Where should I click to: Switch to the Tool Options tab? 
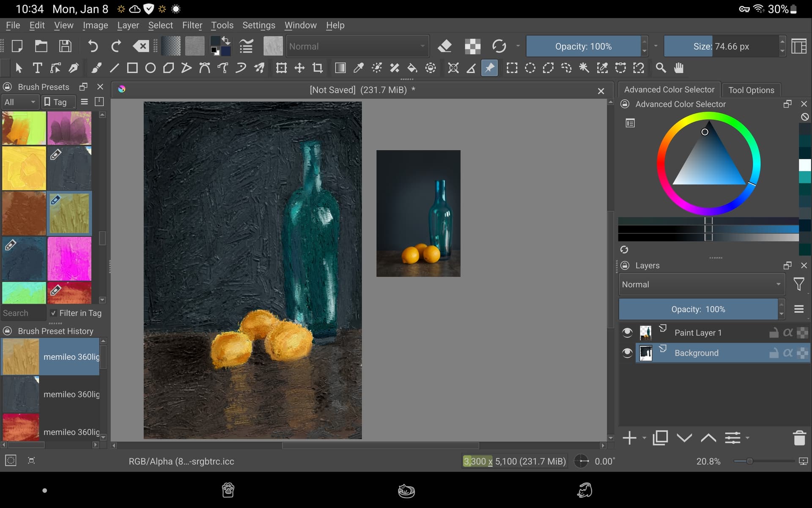[x=751, y=90]
